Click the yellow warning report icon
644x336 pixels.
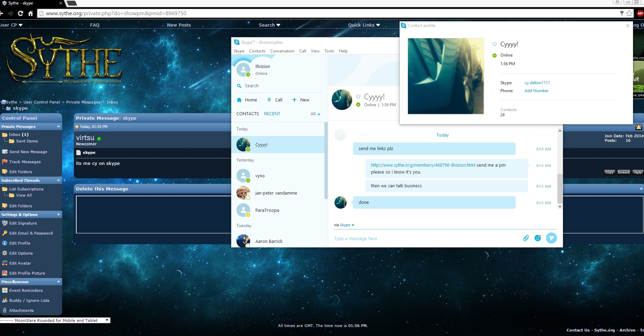pyautogui.click(x=639, y=127)
